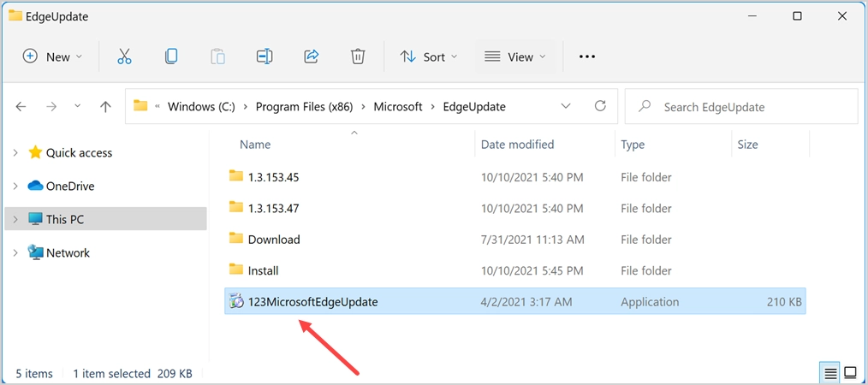The image size is (868, 385).
Task: Open the Sort dropdown menu
Action: click(x=429, y=56)
